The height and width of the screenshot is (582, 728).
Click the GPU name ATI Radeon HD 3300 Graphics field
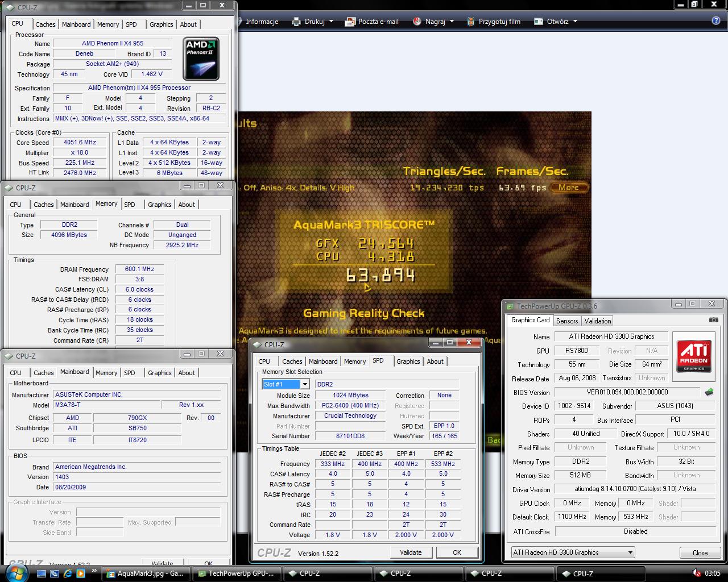pos(611,336)
